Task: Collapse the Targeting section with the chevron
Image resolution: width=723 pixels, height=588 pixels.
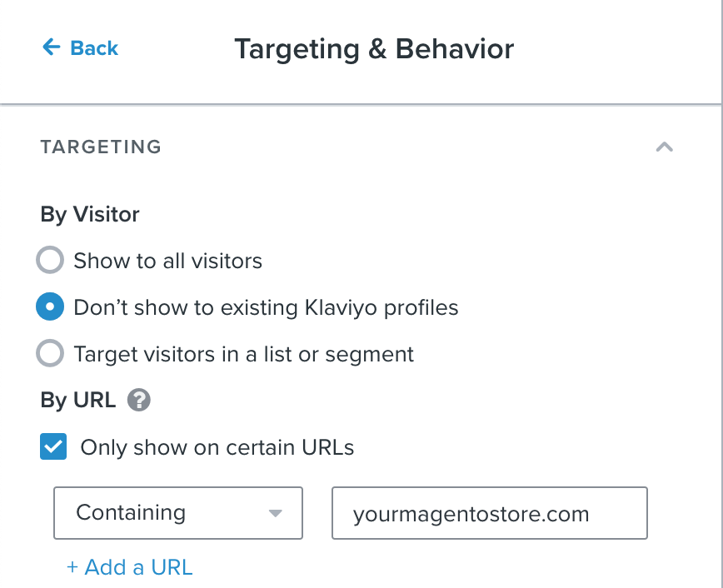Action: (x=664, y=147)
